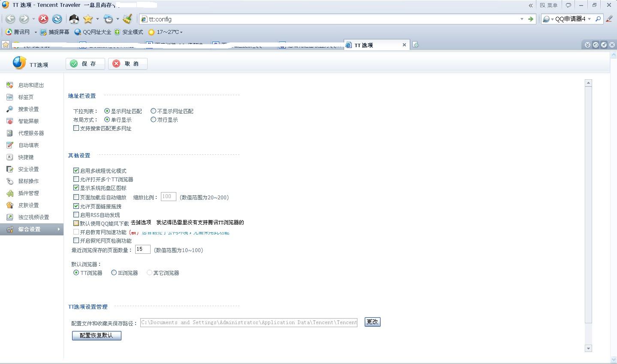Open favorites star dropdown arrow
The width and height of the screenshot is (617, 364).
point(97,19)
